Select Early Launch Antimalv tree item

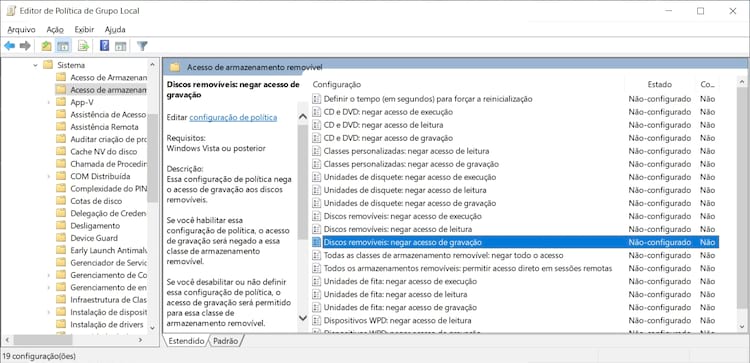click(109, 250)
